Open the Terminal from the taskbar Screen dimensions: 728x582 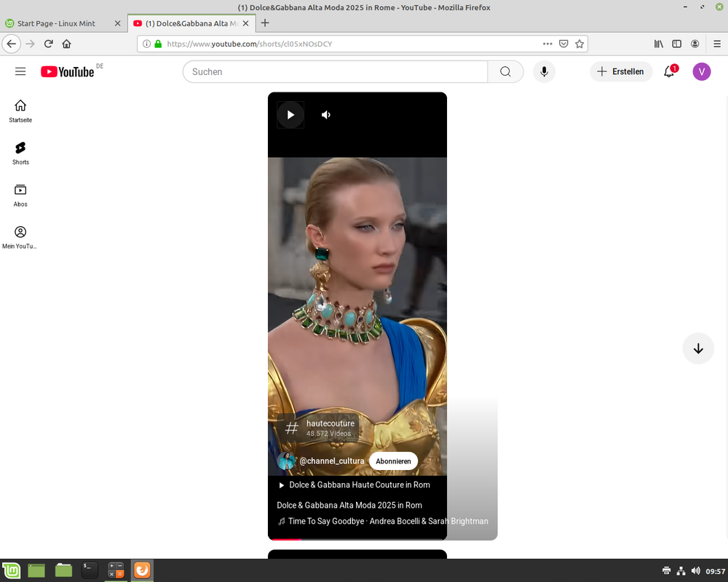89,570
